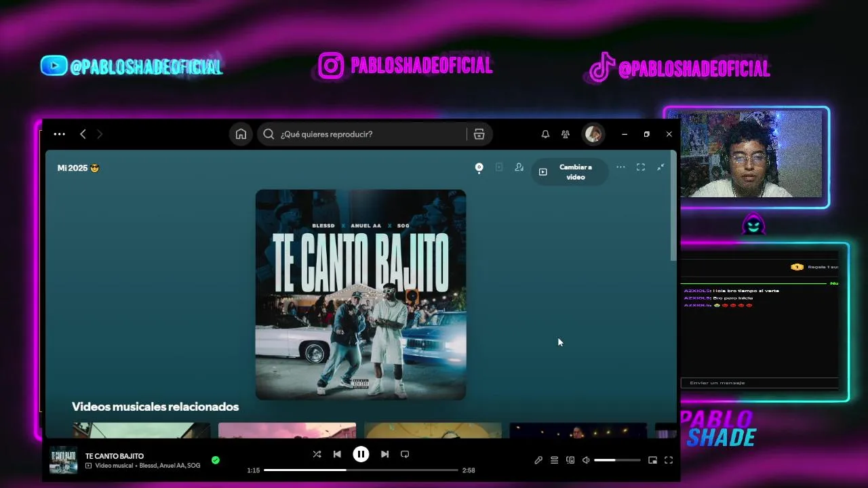Toggle the Now Playing cover view icon
Image resolution: width=868 pixels, height=488 pixels.
pyautogui.click(x=479, y=167)
